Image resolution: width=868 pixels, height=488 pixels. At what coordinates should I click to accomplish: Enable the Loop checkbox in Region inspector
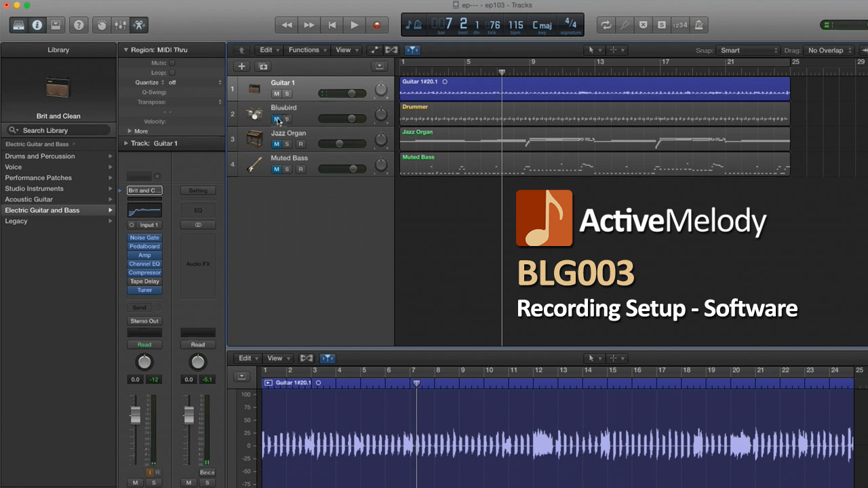coord(172,73)
